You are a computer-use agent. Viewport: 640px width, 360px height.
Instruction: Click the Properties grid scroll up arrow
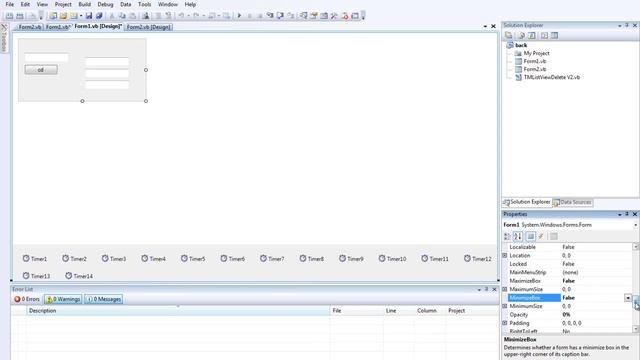tap(636, 247)
